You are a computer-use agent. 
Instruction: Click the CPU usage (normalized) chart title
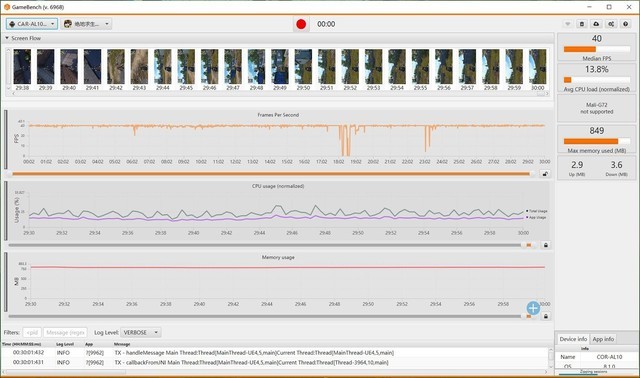coord(278,186)
